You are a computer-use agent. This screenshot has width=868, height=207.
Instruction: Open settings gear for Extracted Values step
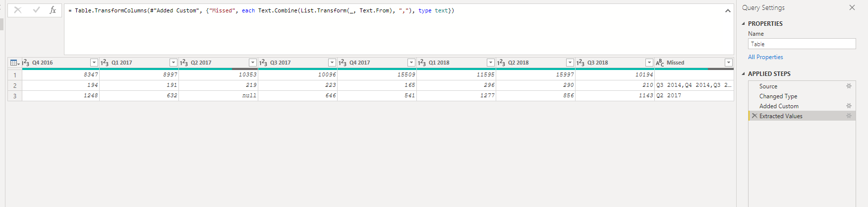[x=849, y=116]
